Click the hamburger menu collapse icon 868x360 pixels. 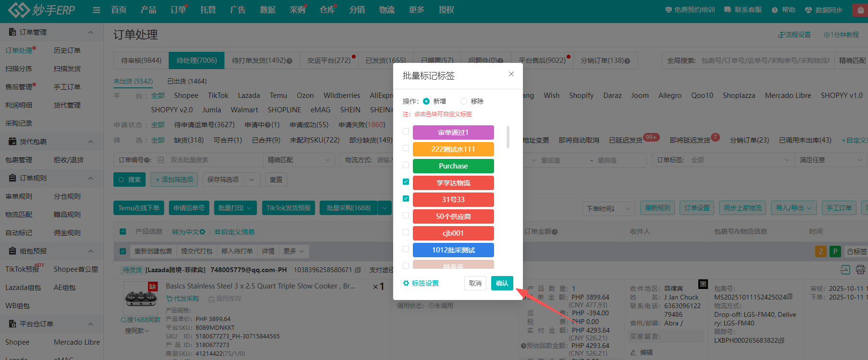(97, 10)
